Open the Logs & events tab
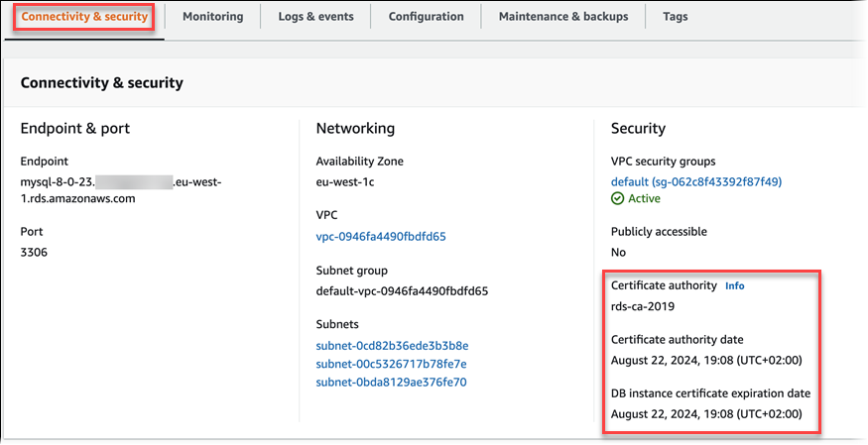The image size is (868, 445). click(314, 17)
